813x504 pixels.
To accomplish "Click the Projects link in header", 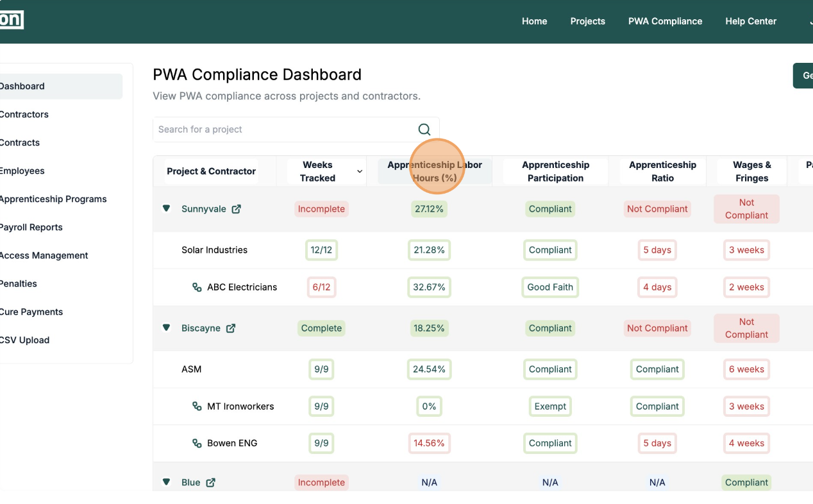I will [x=587, y=21].
